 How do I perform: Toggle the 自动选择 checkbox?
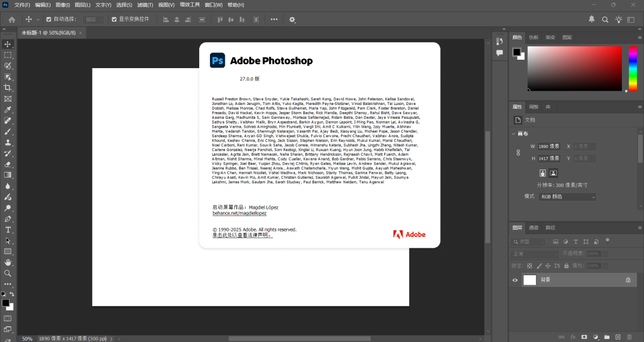(49, 19)
